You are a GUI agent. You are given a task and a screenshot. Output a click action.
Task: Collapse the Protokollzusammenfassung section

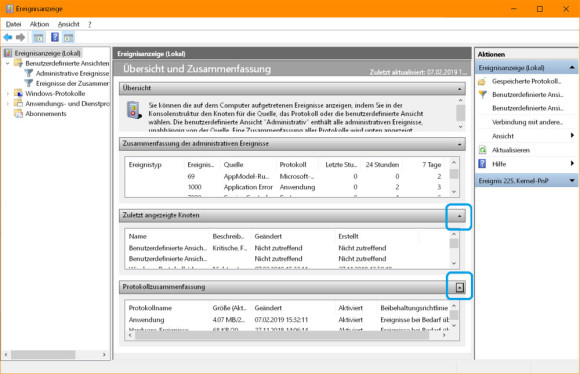(459, 287)
